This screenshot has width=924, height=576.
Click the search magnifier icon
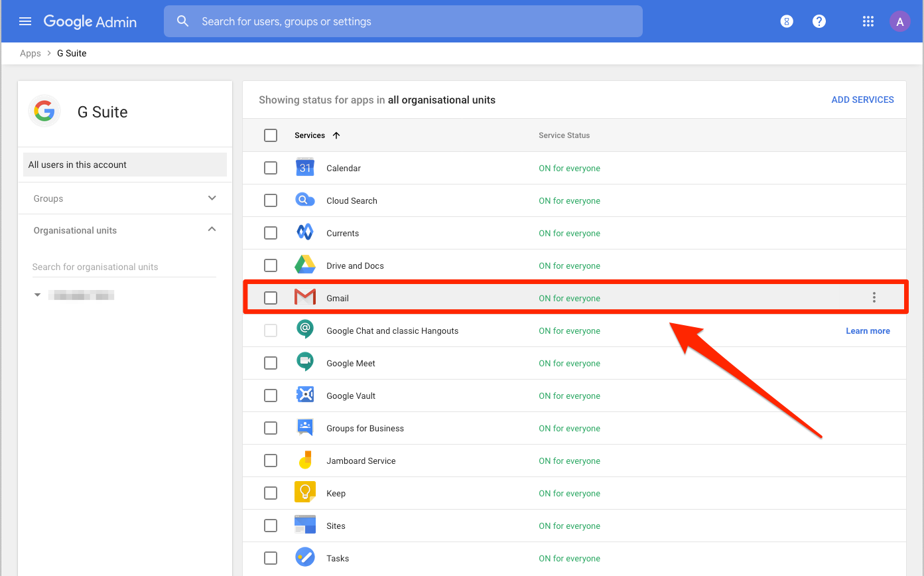point(183,21)
